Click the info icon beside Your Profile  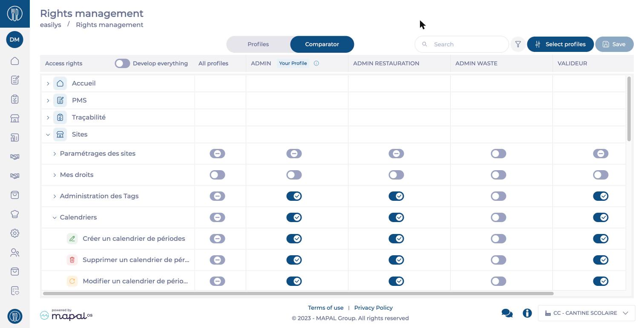click(316, 63)
